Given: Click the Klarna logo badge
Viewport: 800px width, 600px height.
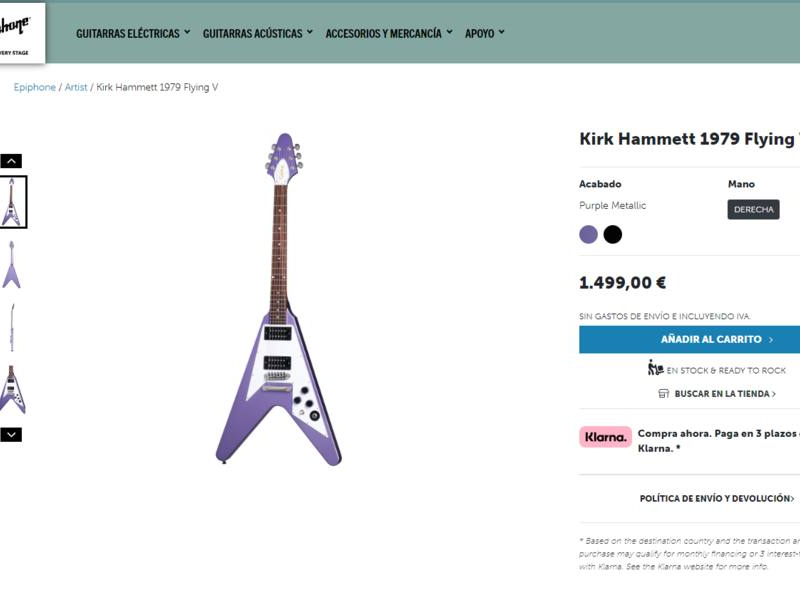Looking at the screenshot, I should [x=605, y=437].
